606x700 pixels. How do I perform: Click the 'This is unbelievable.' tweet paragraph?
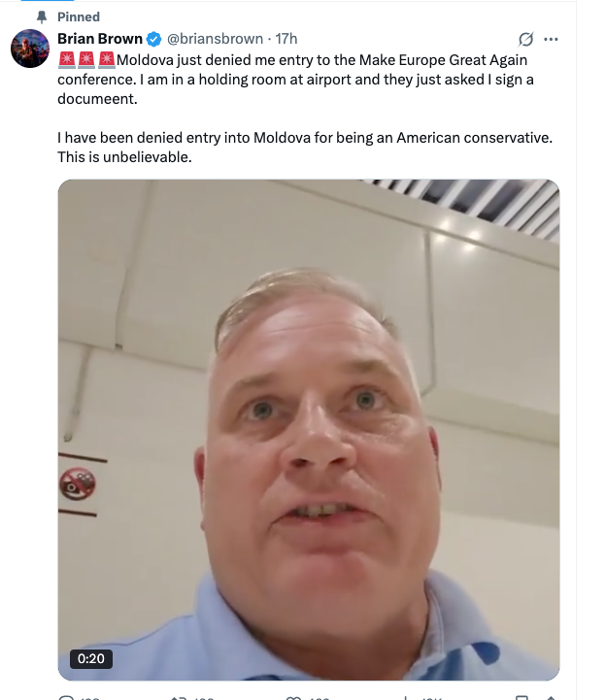pyautogui.click(x=305, y=148)
